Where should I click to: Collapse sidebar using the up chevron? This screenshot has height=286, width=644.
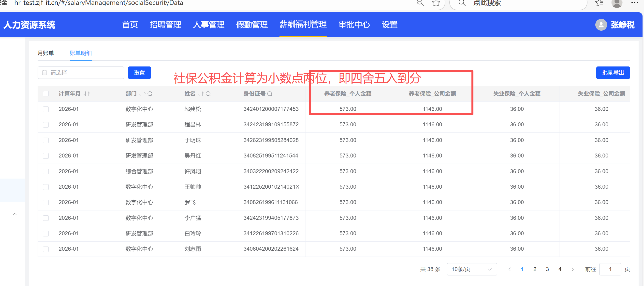[x=15, y=214]
